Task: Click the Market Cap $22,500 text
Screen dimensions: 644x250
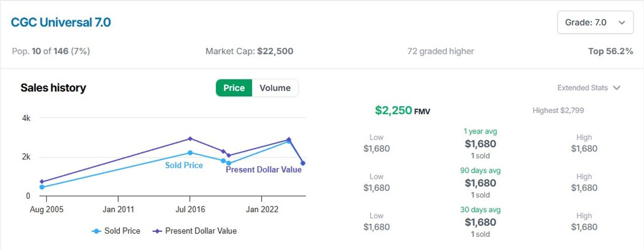Action: (x=249, y=51)
